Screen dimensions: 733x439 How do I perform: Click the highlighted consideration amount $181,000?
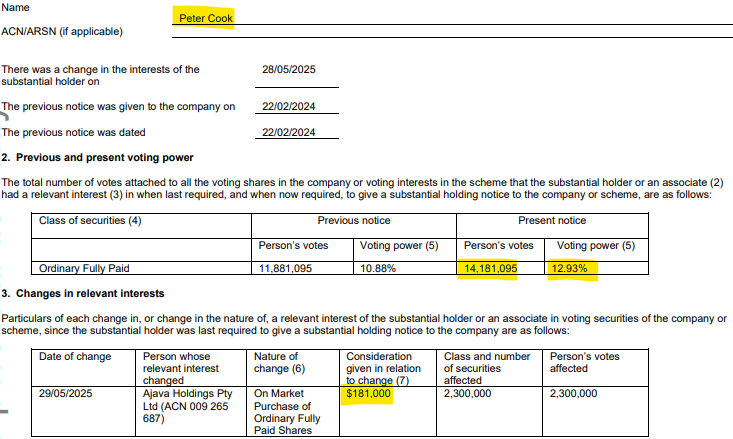pos(368,395)
